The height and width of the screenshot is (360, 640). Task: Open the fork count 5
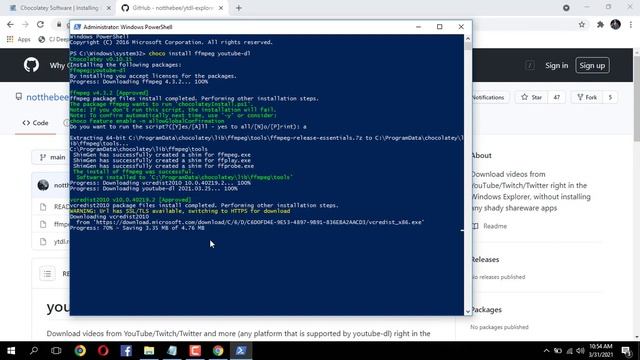pos(610,97)
